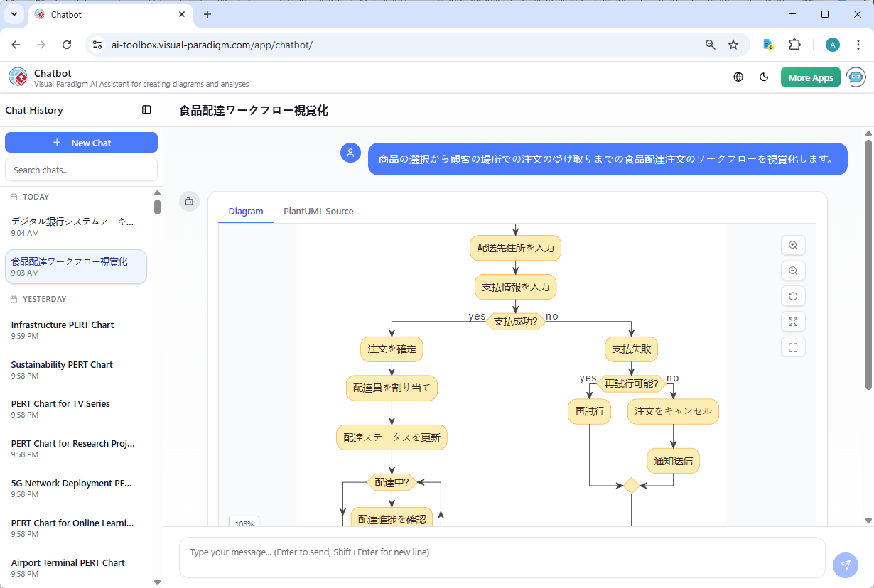
Task: Collapse the Chat History sidebar panel
Action: point(146,110)
